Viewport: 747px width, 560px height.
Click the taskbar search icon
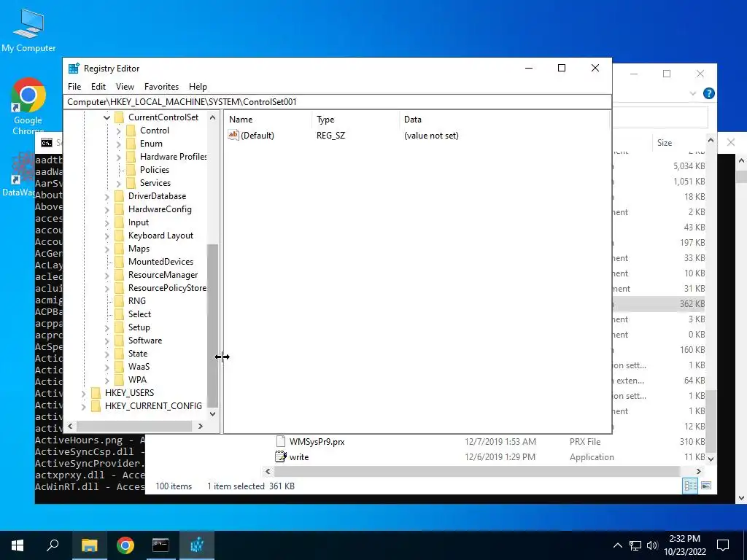[x=53, y=545]
